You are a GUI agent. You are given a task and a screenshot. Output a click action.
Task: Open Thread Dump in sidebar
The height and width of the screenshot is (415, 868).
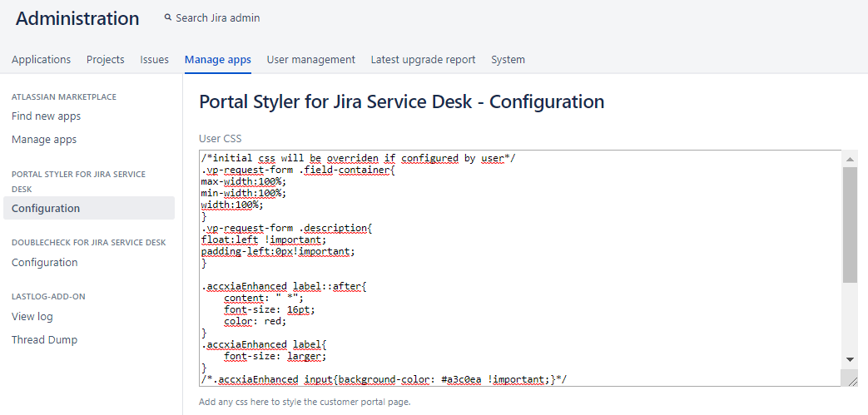coord(44,340)
